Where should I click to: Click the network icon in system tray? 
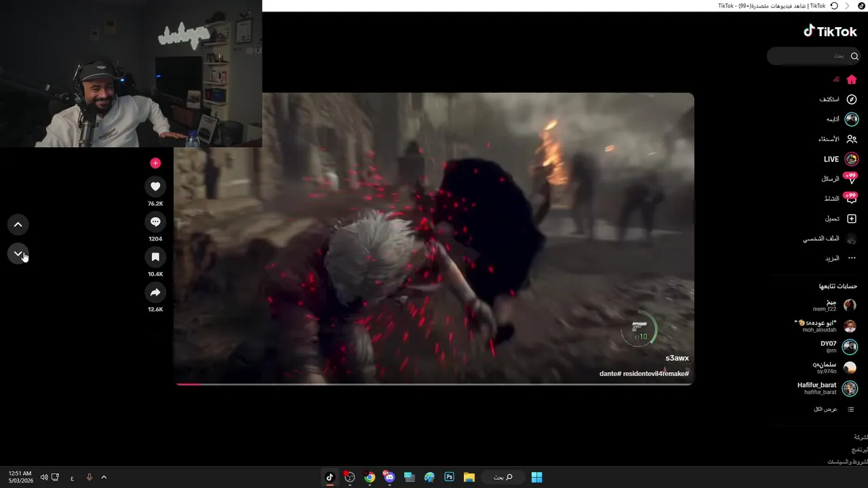56,477
